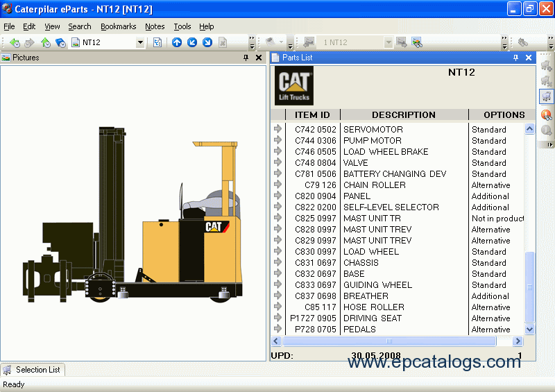Image resolution: width=555 pixels, height=392 pixels.
Task: Click highlighted shopping cart sidebar icon
Action: coord(547,96)
